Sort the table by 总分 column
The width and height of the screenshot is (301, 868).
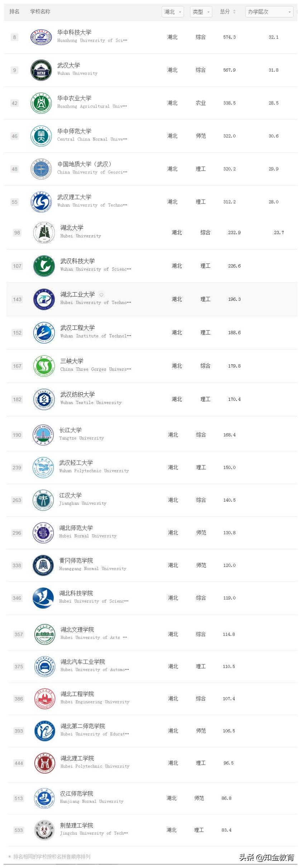tap(228, 12)
